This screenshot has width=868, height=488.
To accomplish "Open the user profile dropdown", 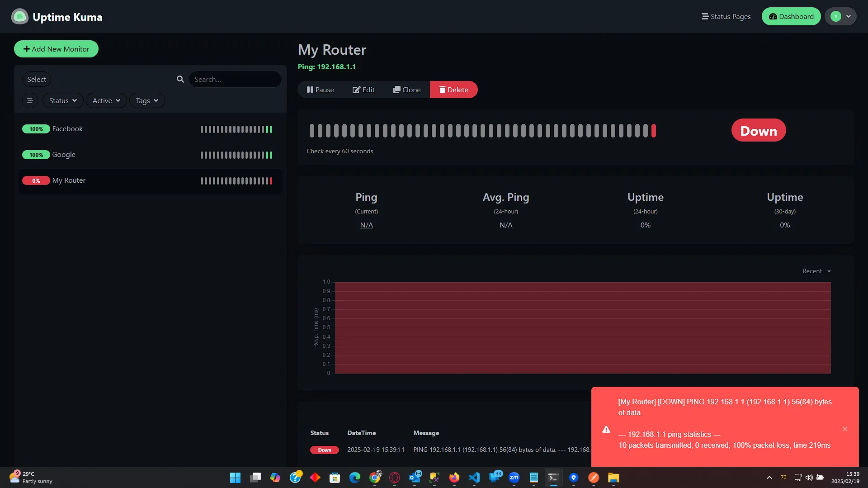I will point(840,17).
